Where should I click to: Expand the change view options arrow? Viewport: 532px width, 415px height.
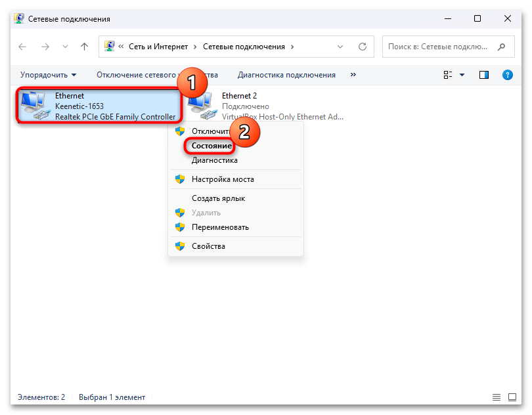[x=462, y=75]
